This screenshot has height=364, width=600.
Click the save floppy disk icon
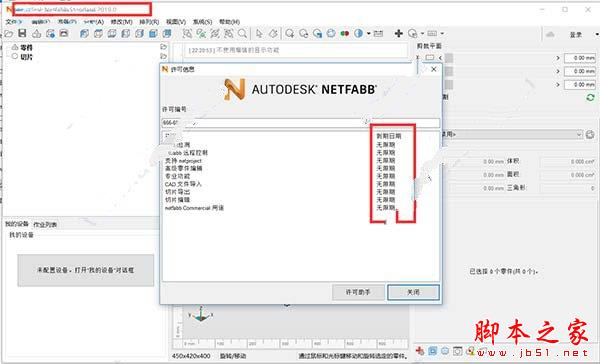(x=22, y=33)
